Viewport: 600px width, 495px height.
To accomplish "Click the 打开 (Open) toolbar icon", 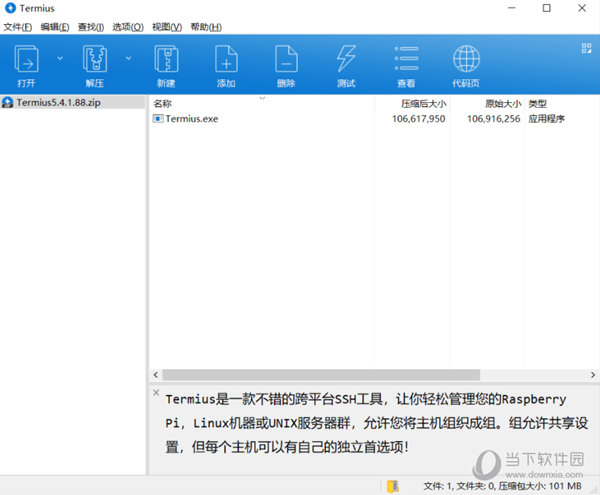I will 26,59.
